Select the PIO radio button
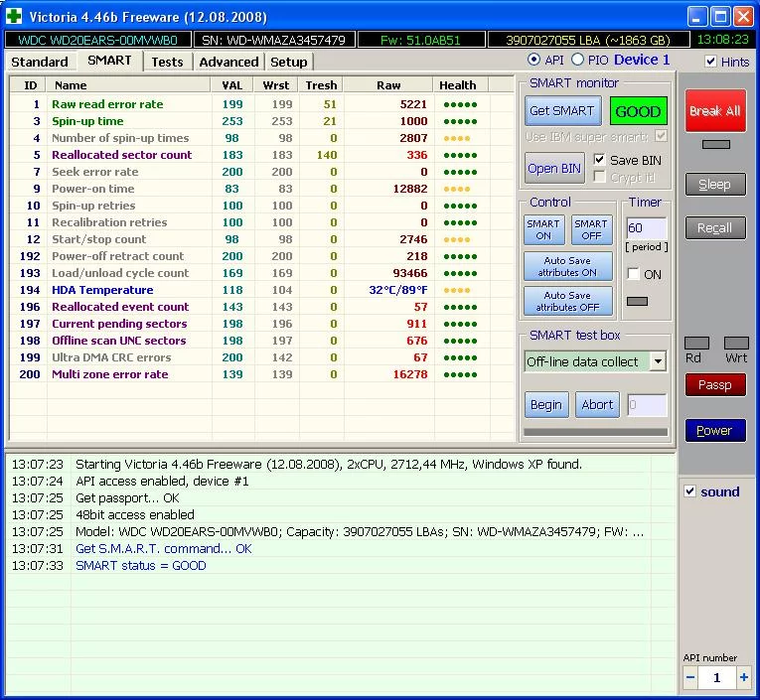The width and height of the screenshot is (760, 700). 578,61
